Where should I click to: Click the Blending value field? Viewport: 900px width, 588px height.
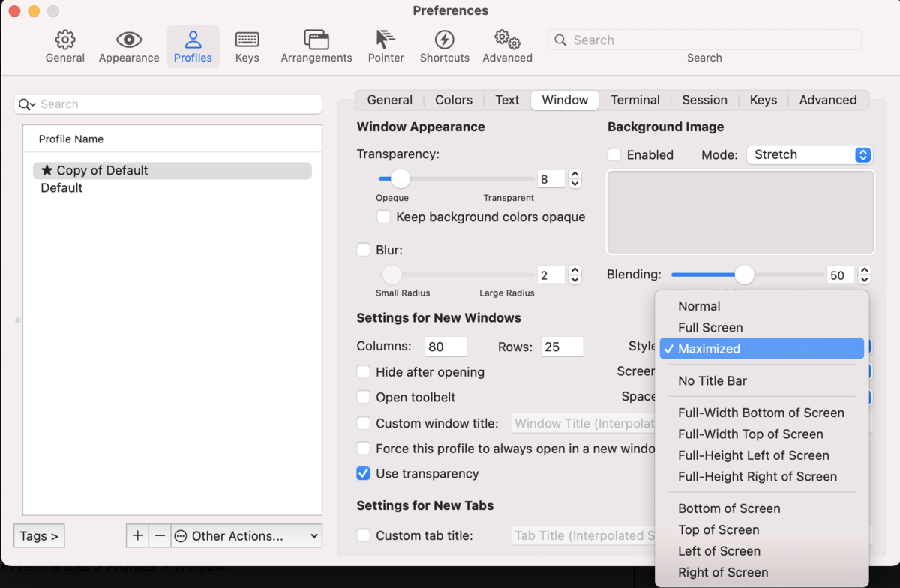coord(841,274)
